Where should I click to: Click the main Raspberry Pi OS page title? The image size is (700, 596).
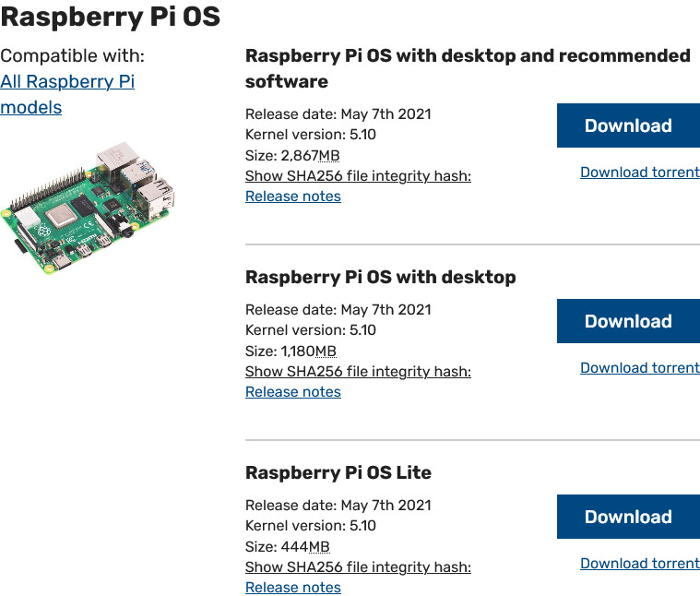110,17
